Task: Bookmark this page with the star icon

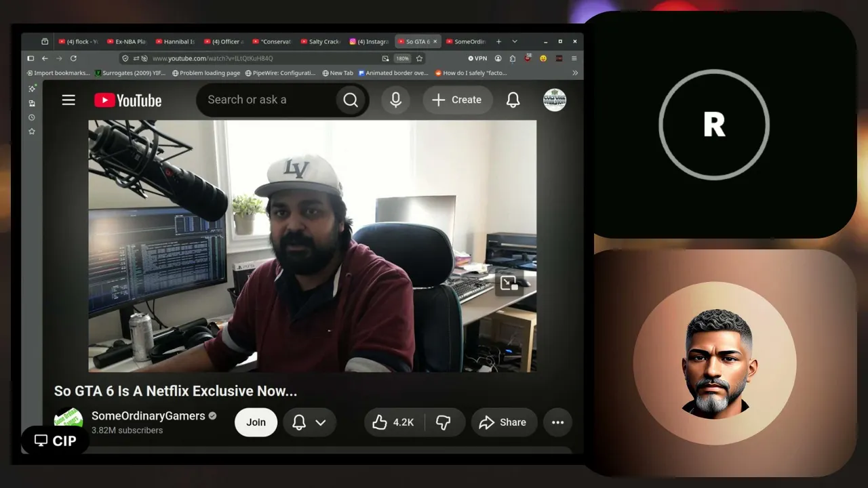Action: coord(419,58)
